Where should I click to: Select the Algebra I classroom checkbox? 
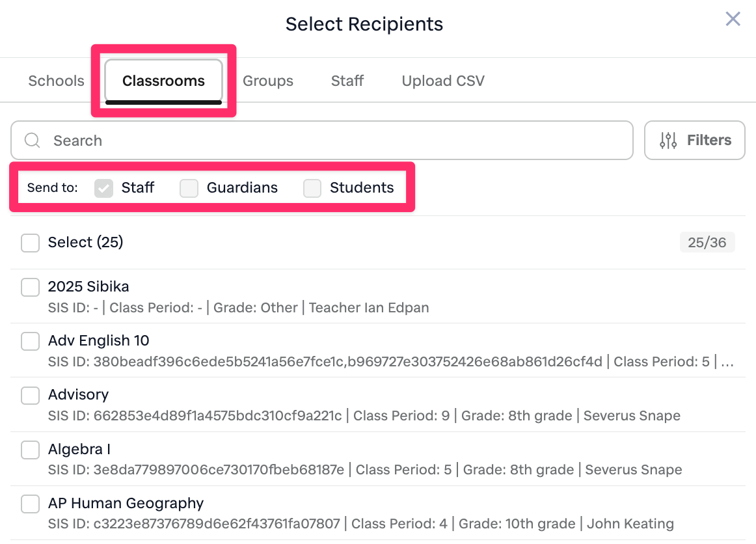(31, 450)
